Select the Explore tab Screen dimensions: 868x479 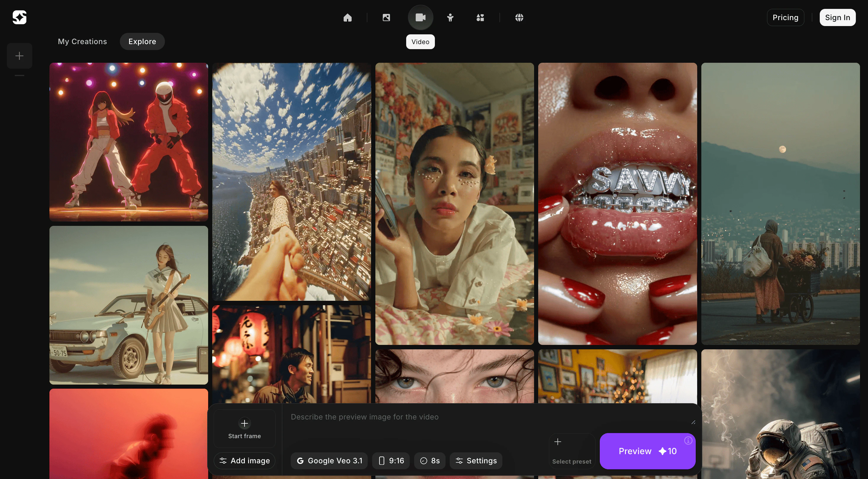(142, 41)
